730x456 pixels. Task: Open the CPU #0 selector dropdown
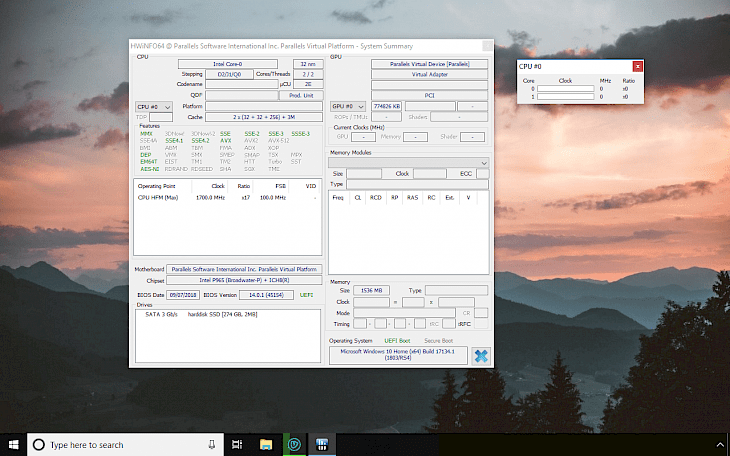pyautogui.click(x=154, y=107)
